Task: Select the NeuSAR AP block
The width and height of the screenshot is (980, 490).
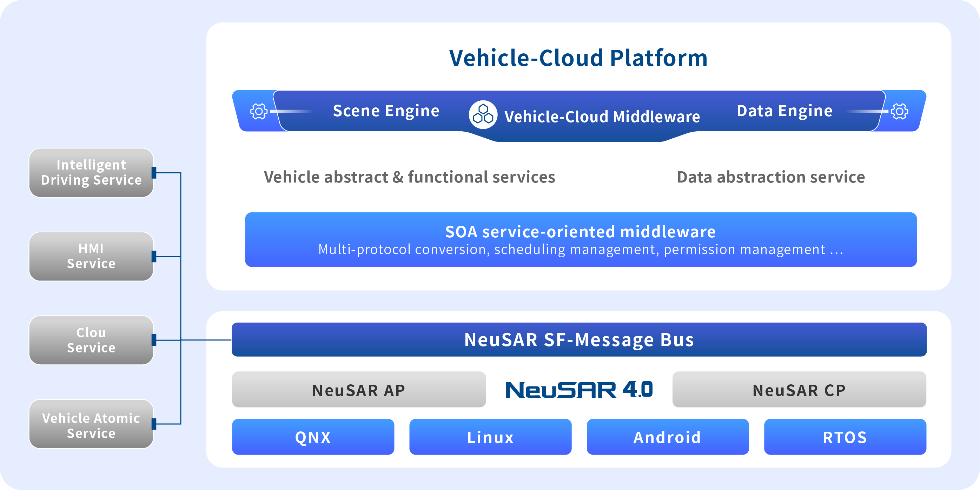Action: pyautogui.click(x=358, y=390)
